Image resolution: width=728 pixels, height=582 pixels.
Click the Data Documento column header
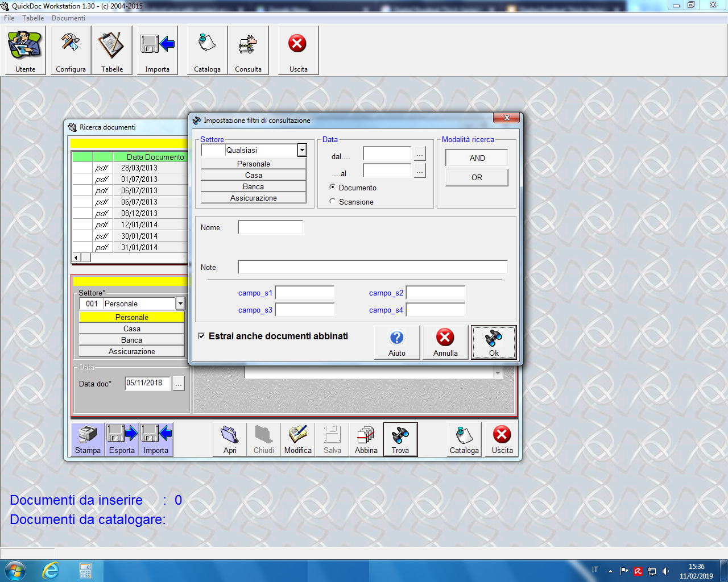(150, 157)
